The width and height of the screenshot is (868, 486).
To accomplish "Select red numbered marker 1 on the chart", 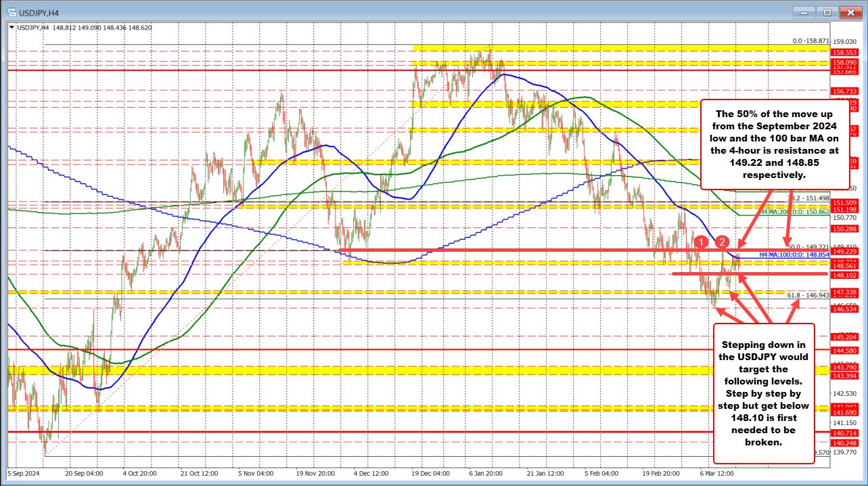I will point(702,242).
